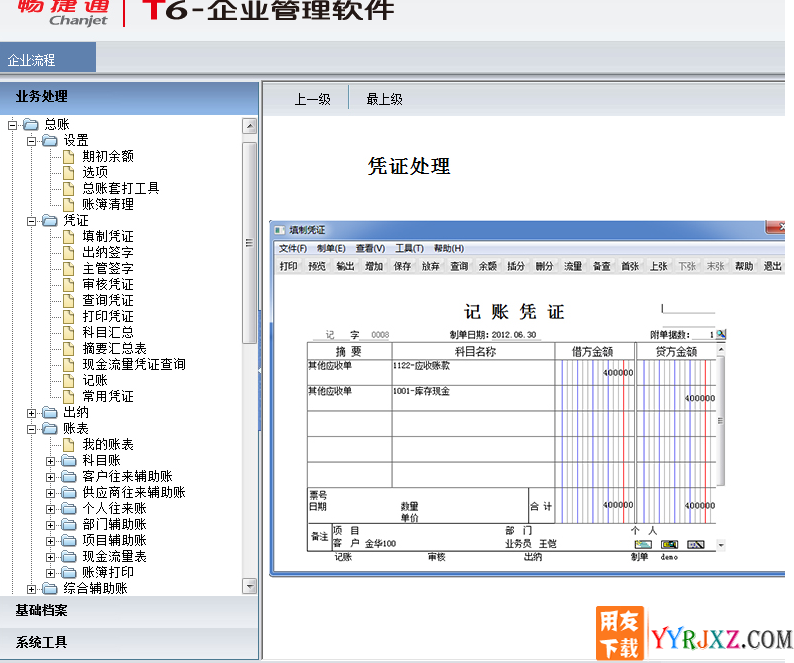Image resolution: width=794 pixels, height=663 pixels.
Task: Expand the 综合辅助账 folder
Action: point(31,589)
